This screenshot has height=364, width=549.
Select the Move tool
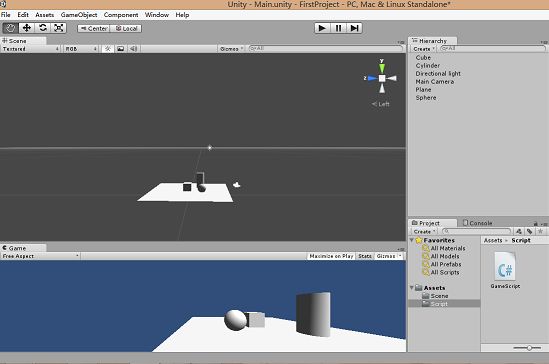[27, 28]
